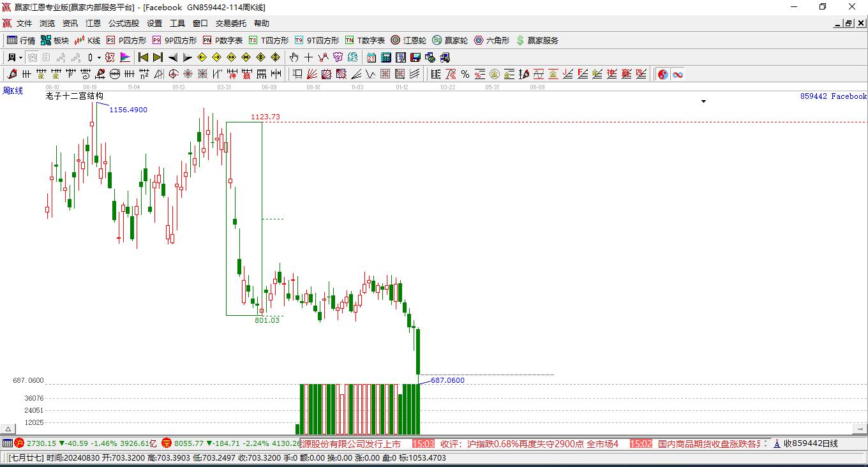
Task: Open the 六角形 hexagon tool
Action: pos(491,40)
